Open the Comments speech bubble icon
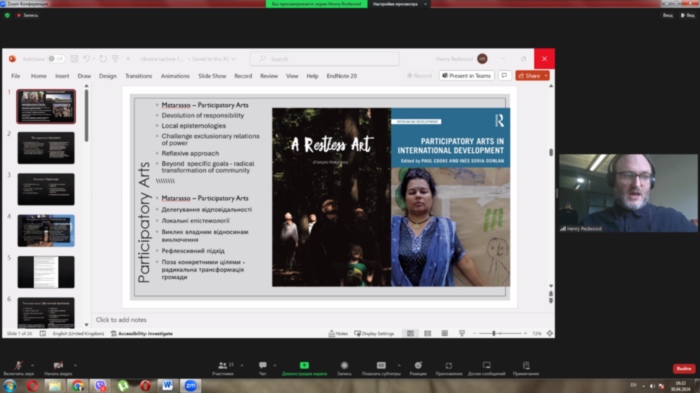 click(x=504, y=75)
